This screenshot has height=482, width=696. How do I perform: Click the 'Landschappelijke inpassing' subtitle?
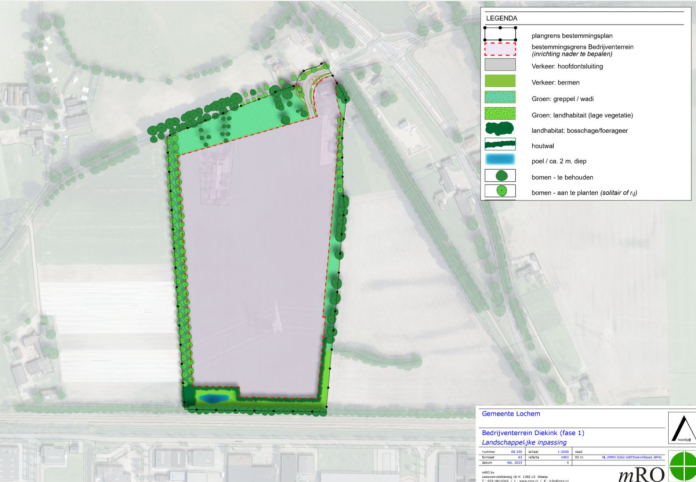click(524, 442)
